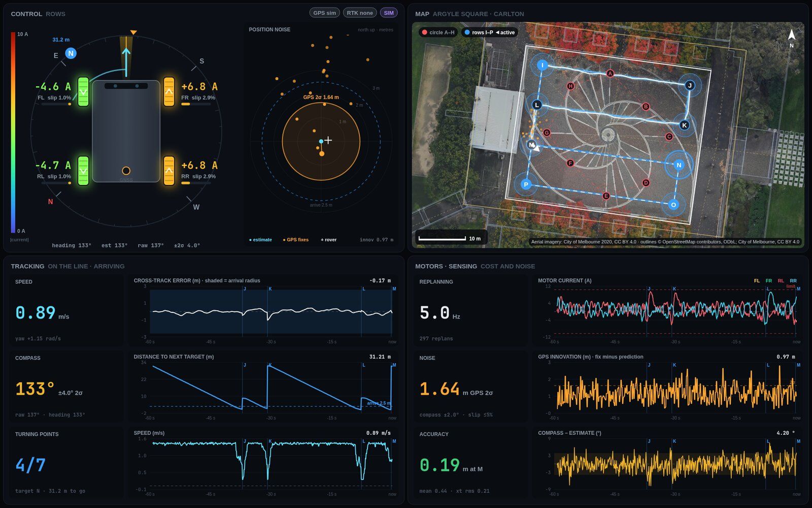Select red circle waypoint E
This screenshot has width=812, height=508.
coord(606,196)
